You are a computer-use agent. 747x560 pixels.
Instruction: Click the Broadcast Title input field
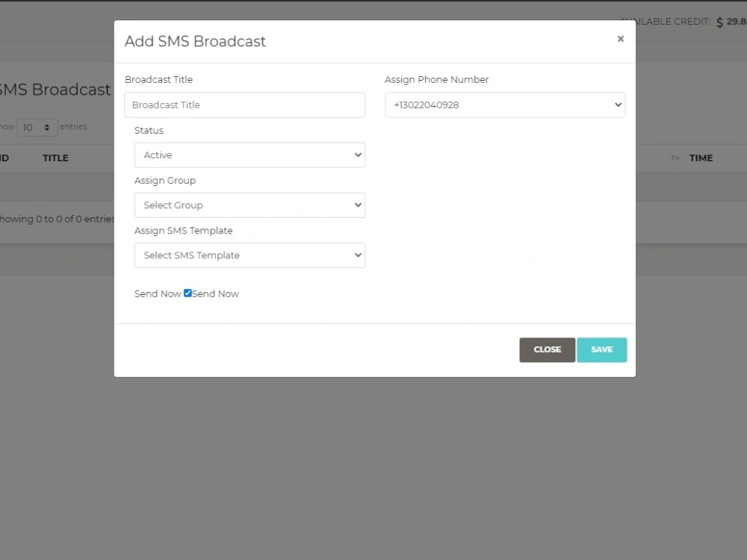coord(244,105)
